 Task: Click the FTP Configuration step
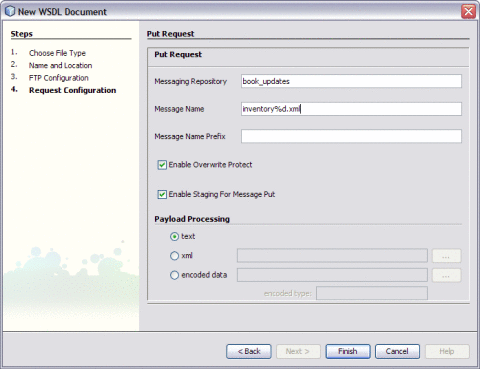pyautogui.click(x=59, y=78)
